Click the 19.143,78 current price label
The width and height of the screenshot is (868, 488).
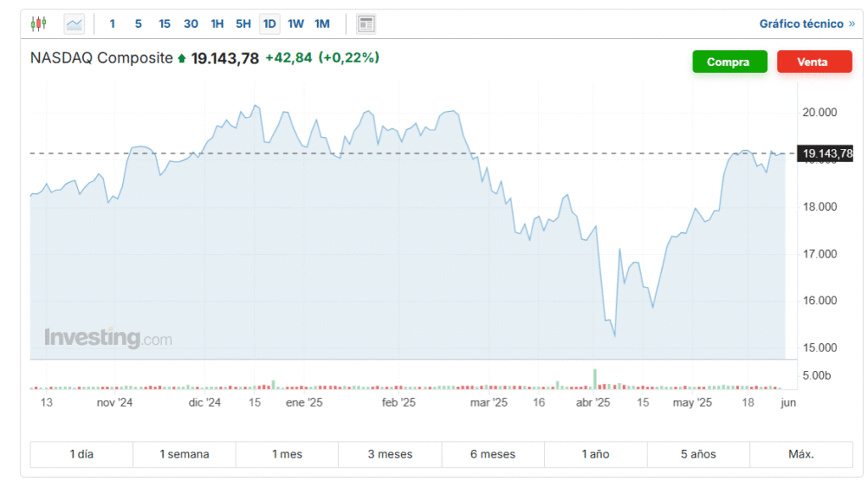point(826,153)
